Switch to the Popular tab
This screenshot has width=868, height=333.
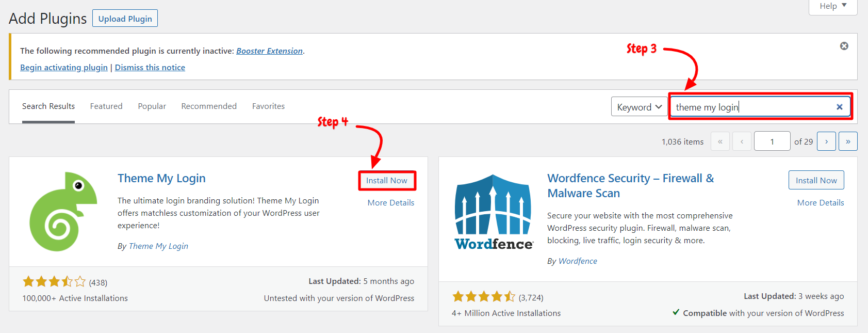point(152,106)
